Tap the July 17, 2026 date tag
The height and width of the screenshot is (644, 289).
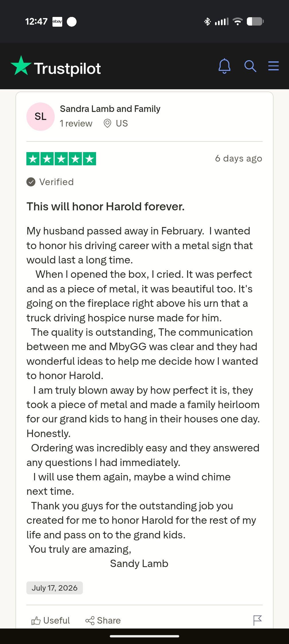[54, 588]
